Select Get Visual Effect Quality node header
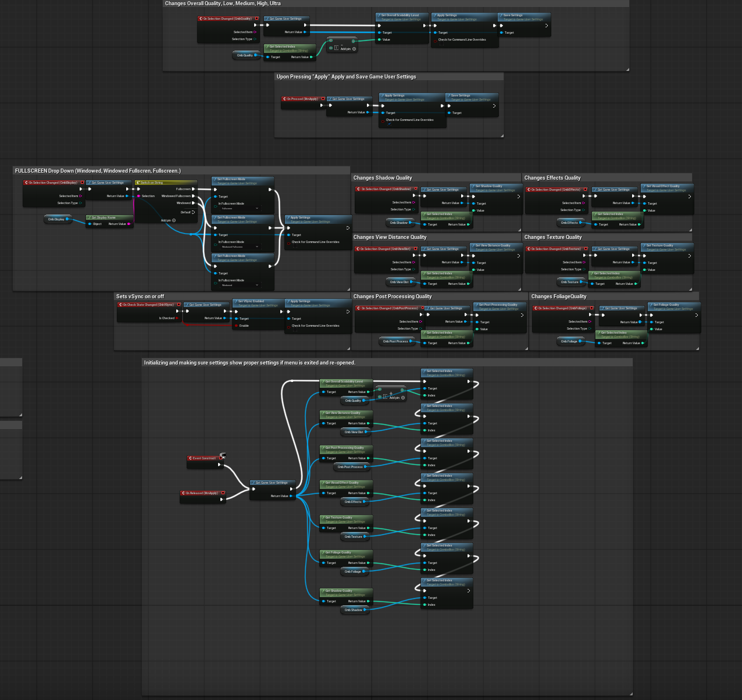This screenshot has height=700, width=742. [346, 484]
